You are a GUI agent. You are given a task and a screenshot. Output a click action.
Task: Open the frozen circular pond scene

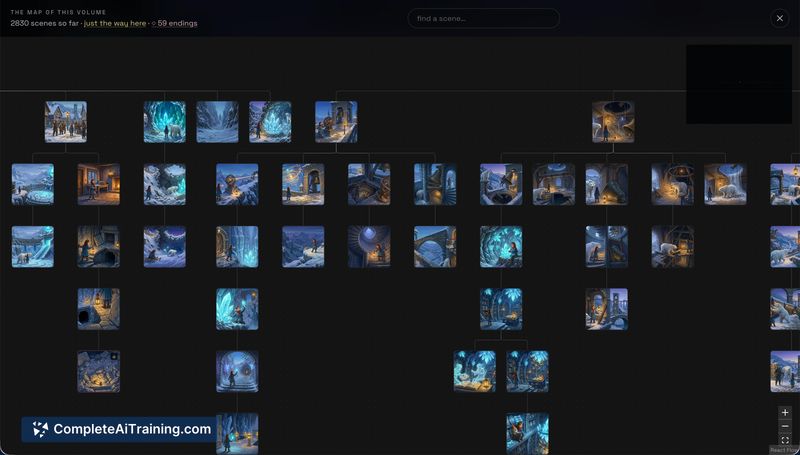tap(33, 184)
